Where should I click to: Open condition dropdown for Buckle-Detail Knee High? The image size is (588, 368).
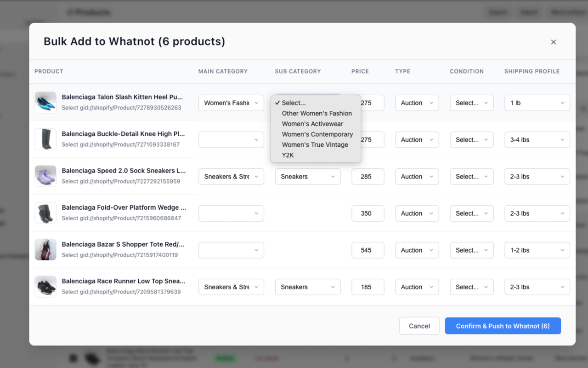472,140
